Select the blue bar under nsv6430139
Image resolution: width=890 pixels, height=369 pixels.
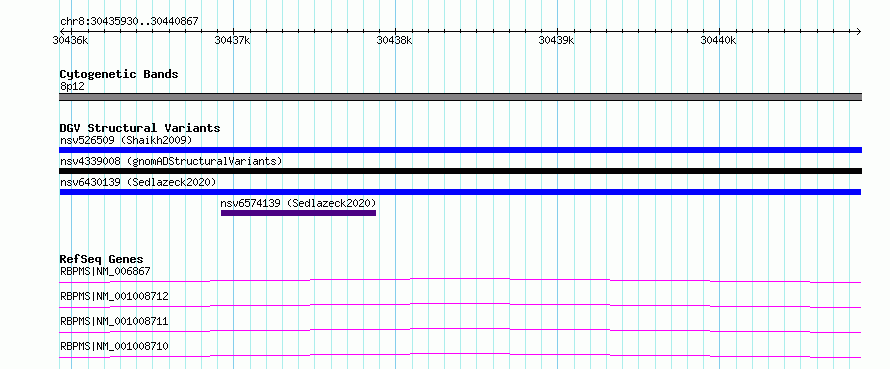point(460,192)
